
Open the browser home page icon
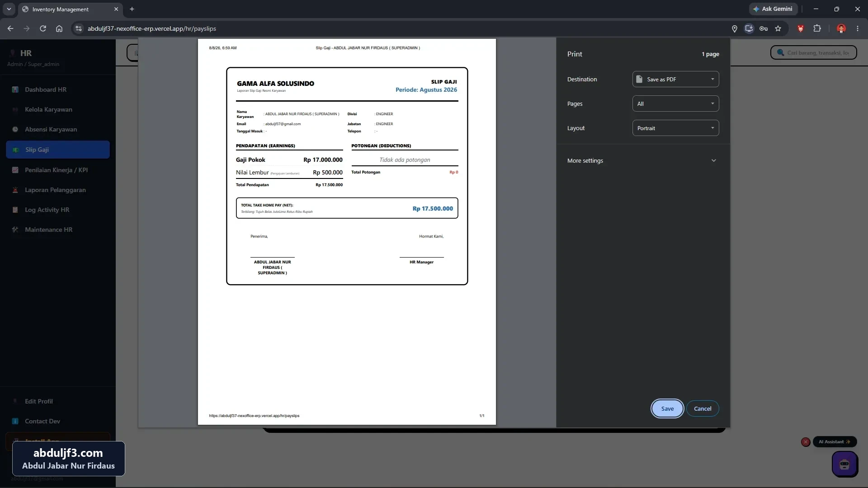point(59,28)
